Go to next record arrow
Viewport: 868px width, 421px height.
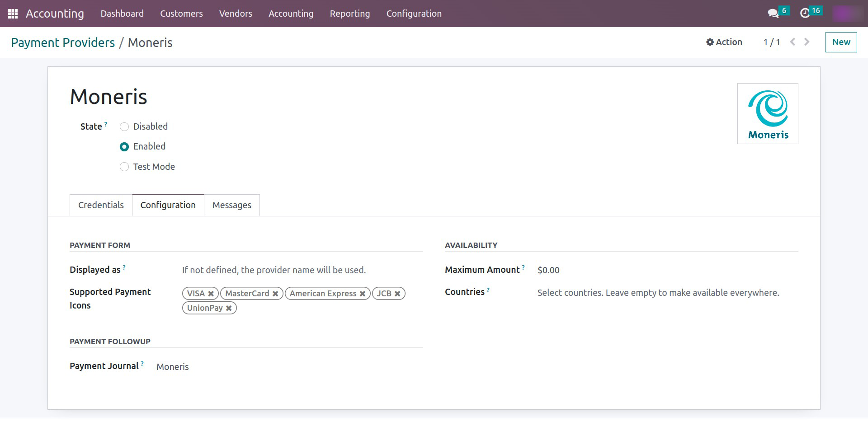(x=807, y=42)
